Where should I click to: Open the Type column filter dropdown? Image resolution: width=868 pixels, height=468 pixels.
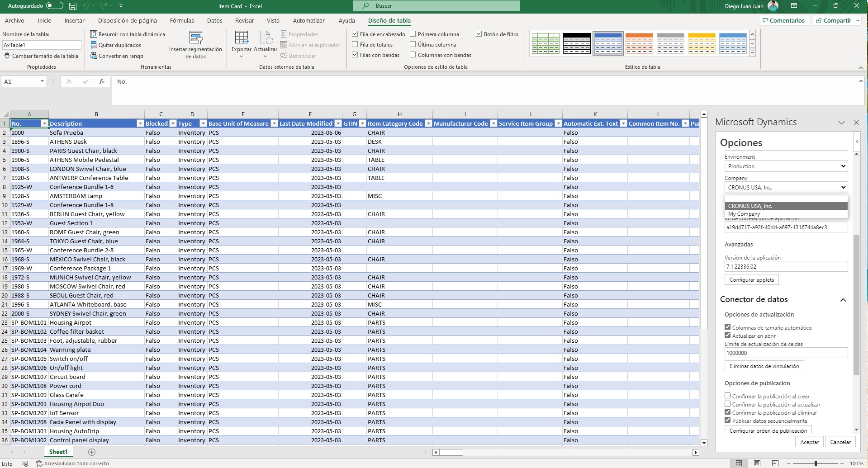click(x=203, y=123)
